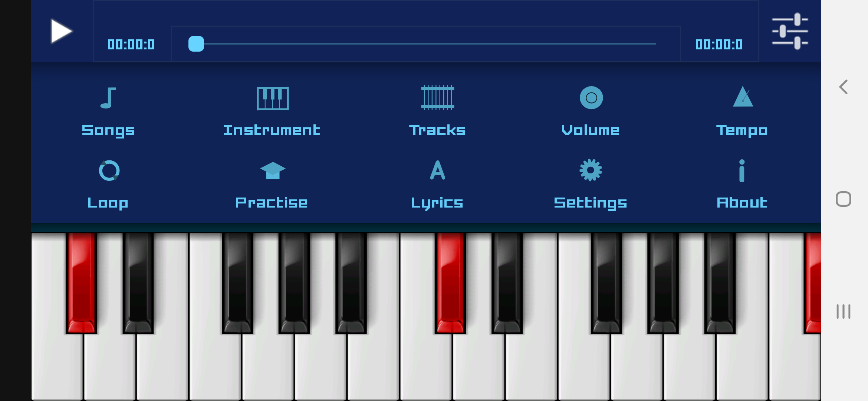Open the Tracks icon

coord(437,98)
